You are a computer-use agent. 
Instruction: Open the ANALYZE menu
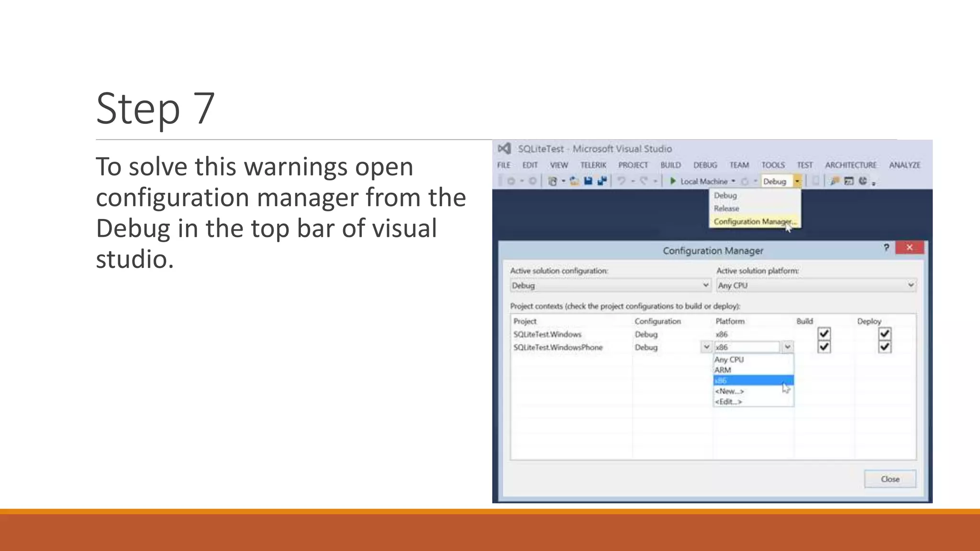pos(905,165)
